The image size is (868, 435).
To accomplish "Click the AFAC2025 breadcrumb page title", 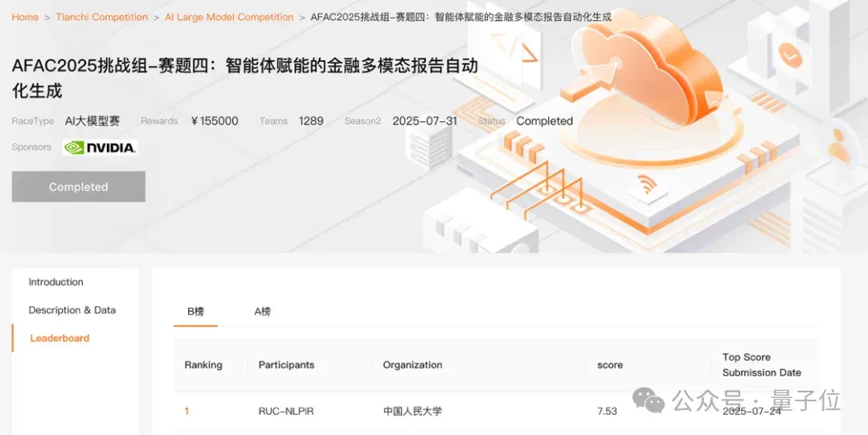I will pos(461,17).
